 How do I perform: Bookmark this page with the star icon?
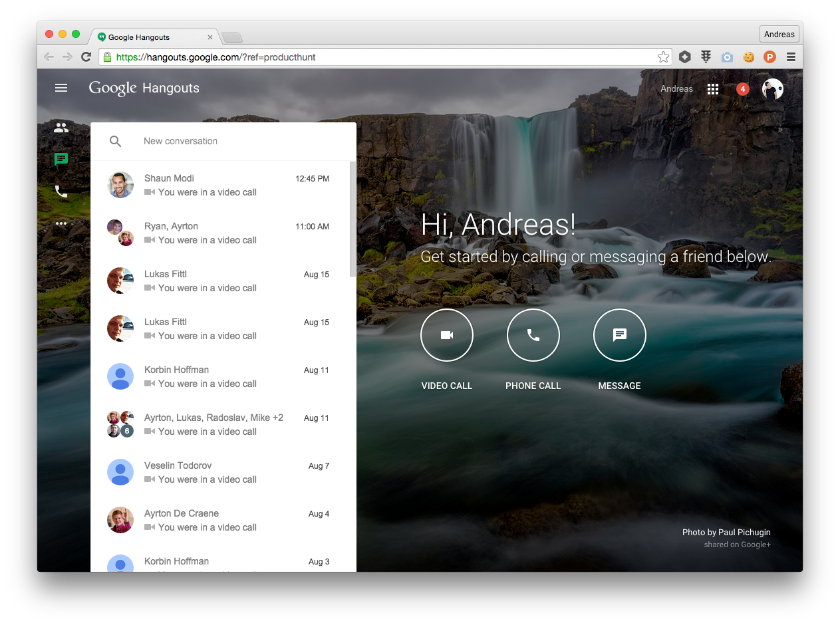click(663, 57)
